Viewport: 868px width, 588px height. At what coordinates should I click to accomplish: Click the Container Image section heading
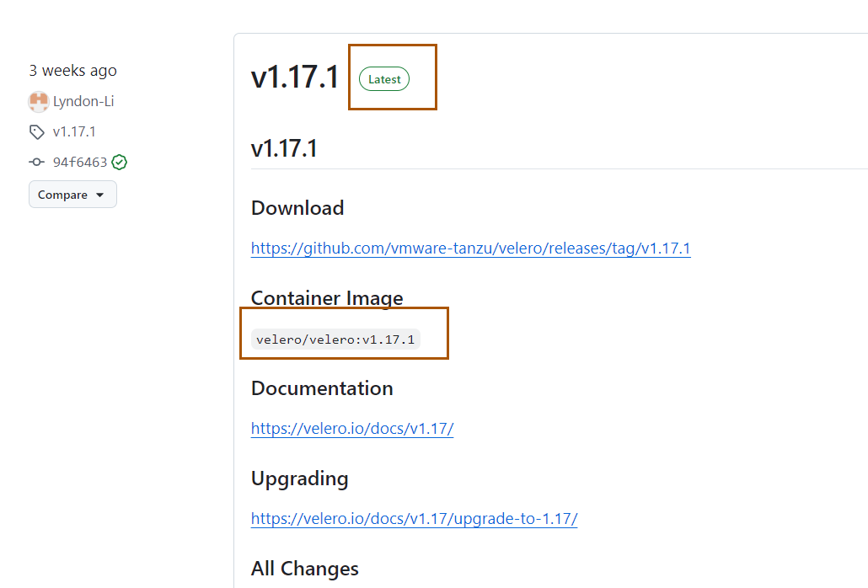tap(327, 298)
